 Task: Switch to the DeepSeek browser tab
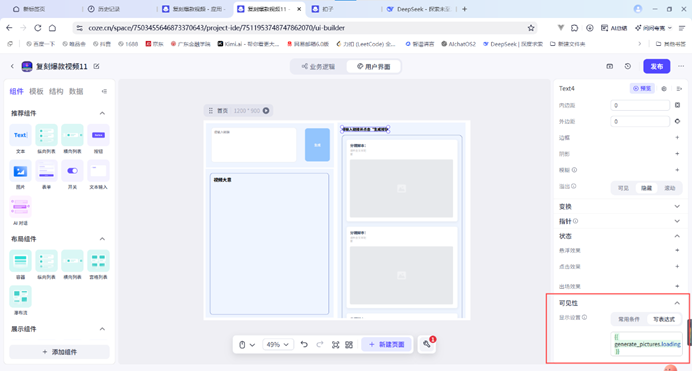(x=418, y=9)
